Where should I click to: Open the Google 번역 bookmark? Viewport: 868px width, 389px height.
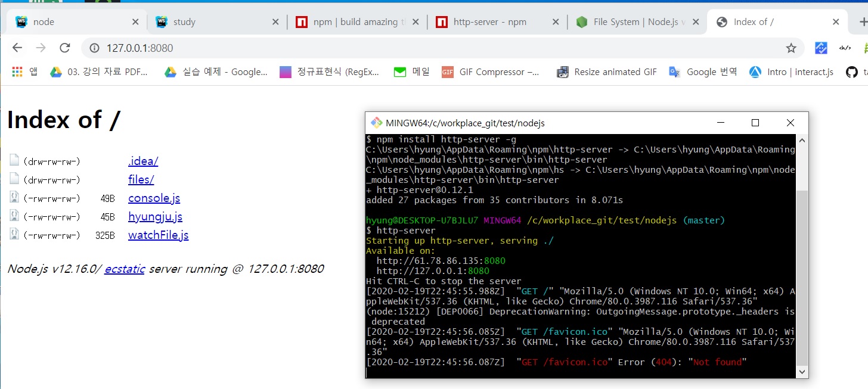pos(703,72)
